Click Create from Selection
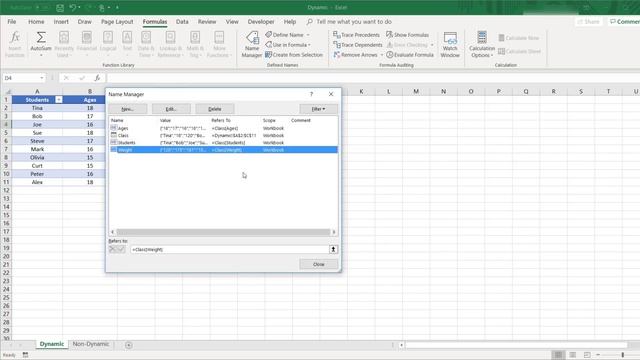Viewport: 640px width, 360px height. tap(294, 55)
